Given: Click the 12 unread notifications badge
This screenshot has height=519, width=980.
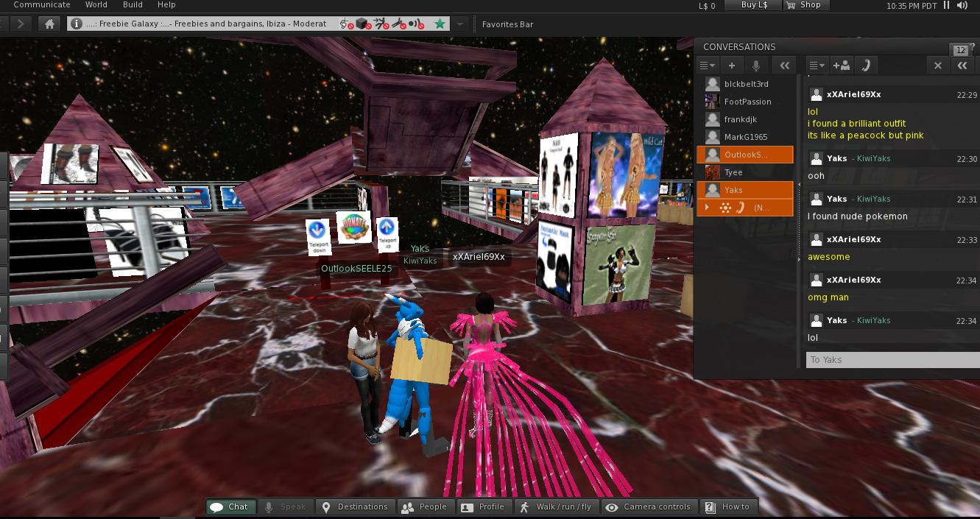Looking at the screenshot, I should (x=960, y=50).
